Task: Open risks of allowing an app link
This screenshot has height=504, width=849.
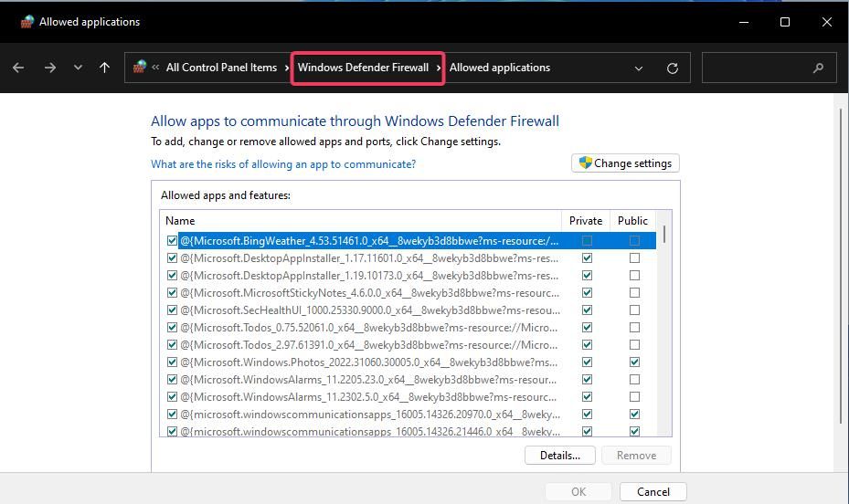Action: pos(283,164)
